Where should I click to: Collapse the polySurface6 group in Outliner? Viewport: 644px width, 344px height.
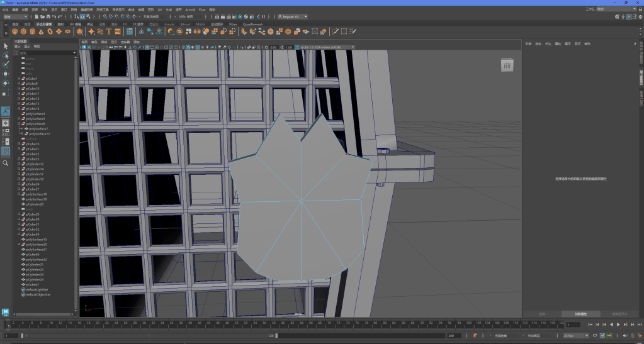tap(19, 124)
